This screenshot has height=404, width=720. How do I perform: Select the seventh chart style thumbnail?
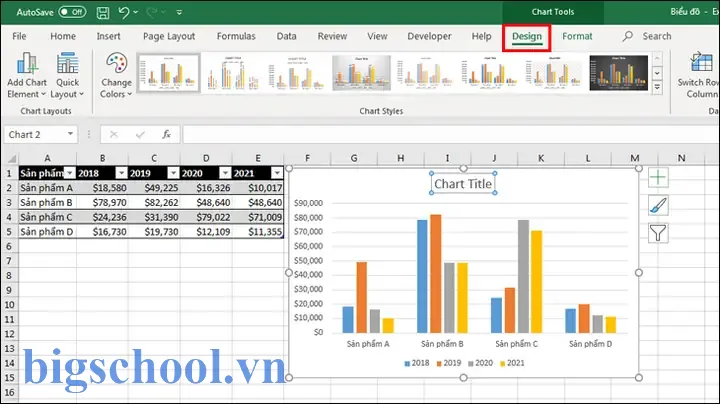(x=554, y=73)
